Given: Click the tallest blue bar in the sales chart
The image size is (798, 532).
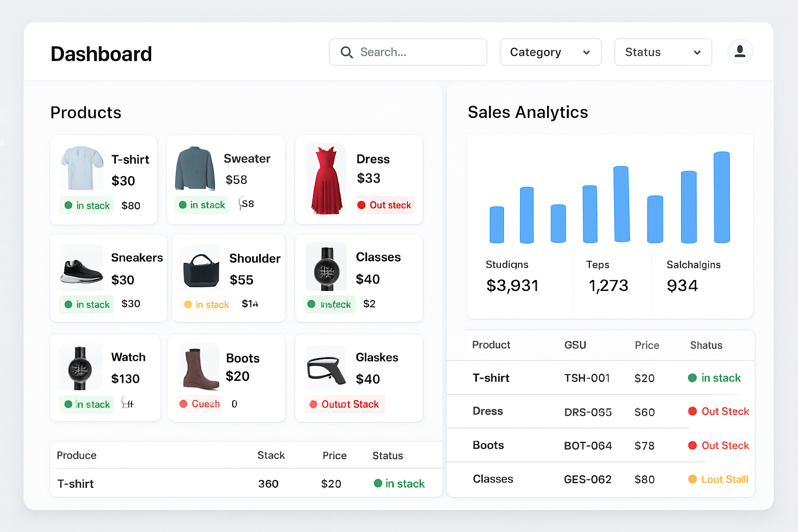Looking at the screenshot, I should click(x=721, y=197).
